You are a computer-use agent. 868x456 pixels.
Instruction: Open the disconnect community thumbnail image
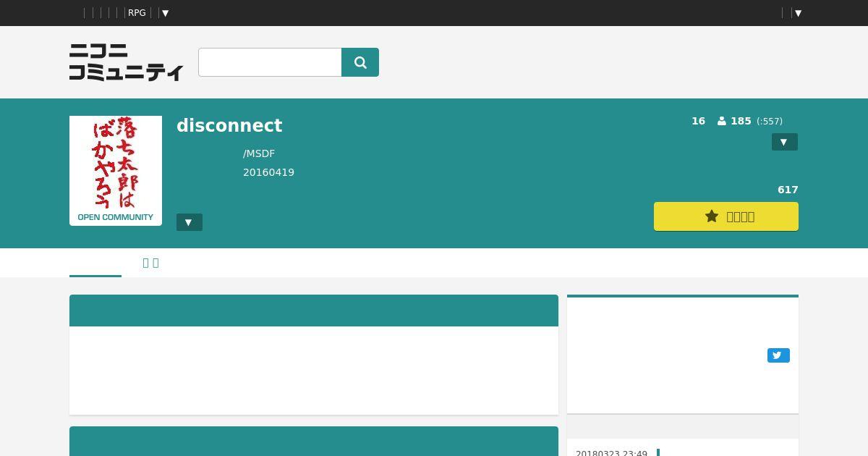click(116, 171)
